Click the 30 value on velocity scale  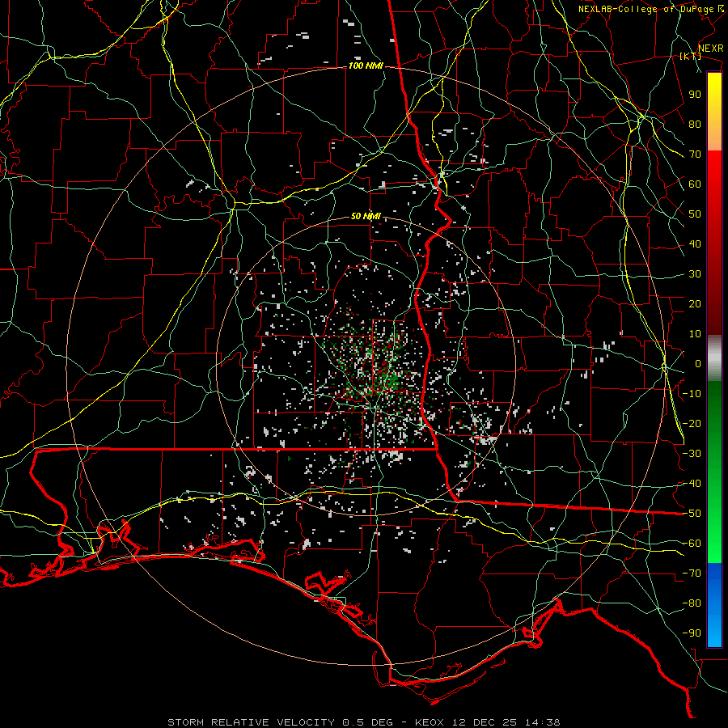[x=695, y=274]
